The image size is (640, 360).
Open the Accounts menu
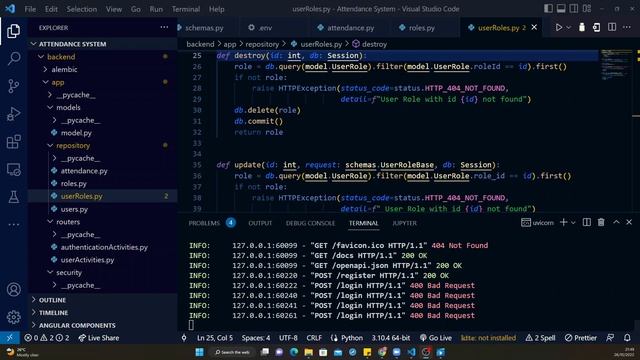pos(13,289)
